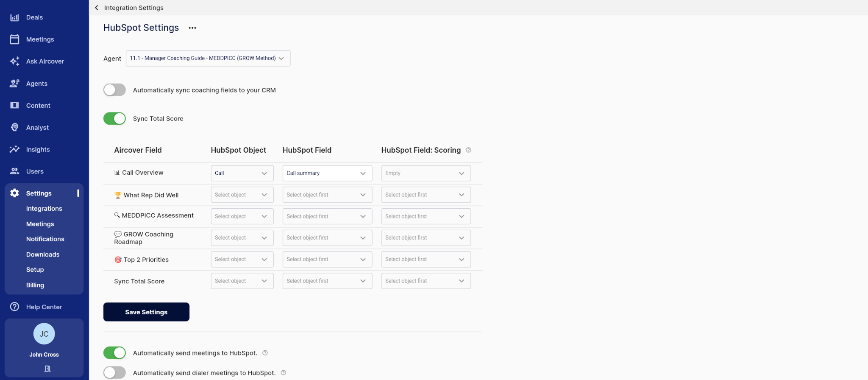Disable Automatically send meetings to HubSpot toggle

(x=114, y=353)
